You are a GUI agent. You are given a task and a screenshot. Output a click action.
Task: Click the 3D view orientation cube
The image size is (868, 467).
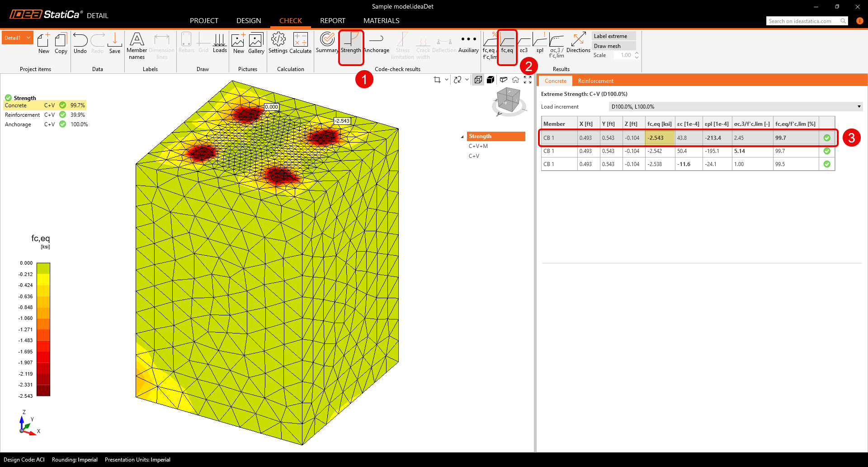point(509,101)
